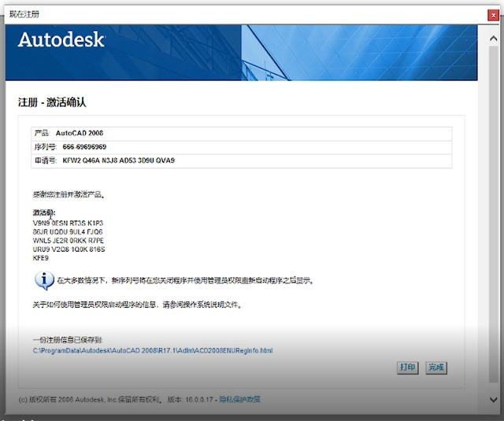The height and width of the screenshot is (421, 504).
Task: Click the 完成 (Finish) button
Action: 436,367
